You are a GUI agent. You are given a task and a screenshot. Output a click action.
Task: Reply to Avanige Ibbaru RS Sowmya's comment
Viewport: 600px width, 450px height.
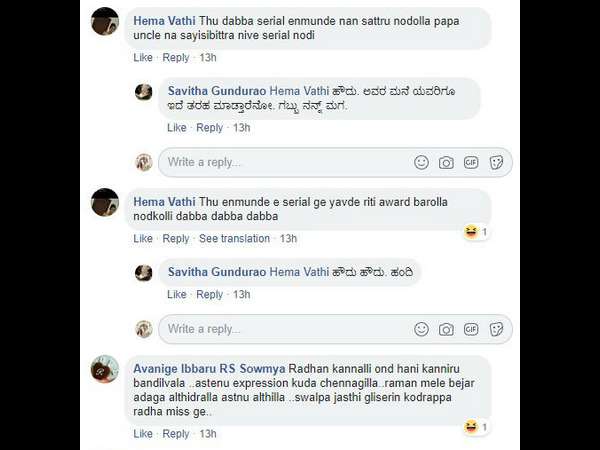[x=176, y=434]
